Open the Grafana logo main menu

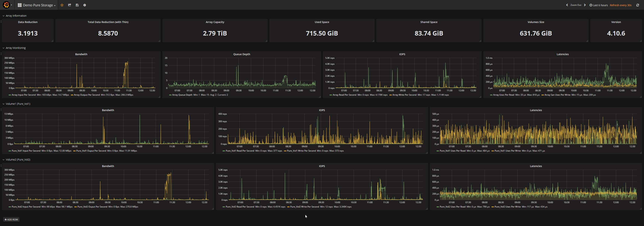(7, 5)
